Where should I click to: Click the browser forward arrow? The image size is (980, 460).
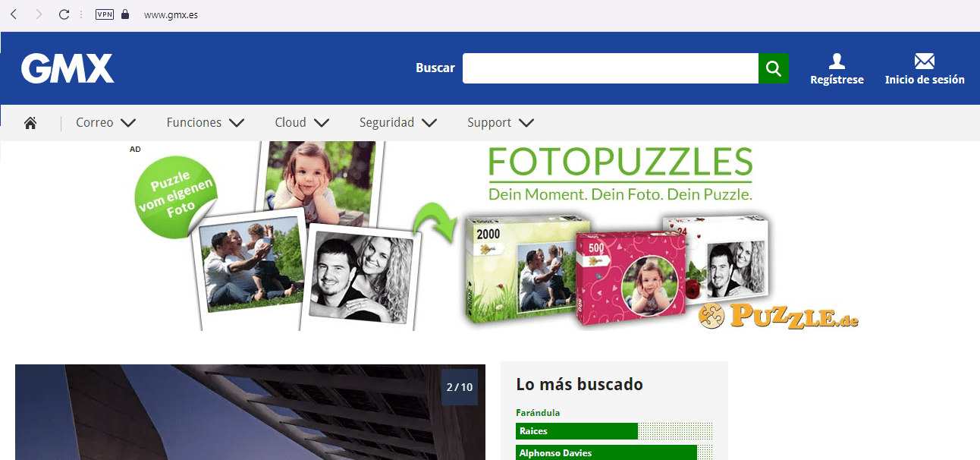pyautogui.click(x=39, y=14)
